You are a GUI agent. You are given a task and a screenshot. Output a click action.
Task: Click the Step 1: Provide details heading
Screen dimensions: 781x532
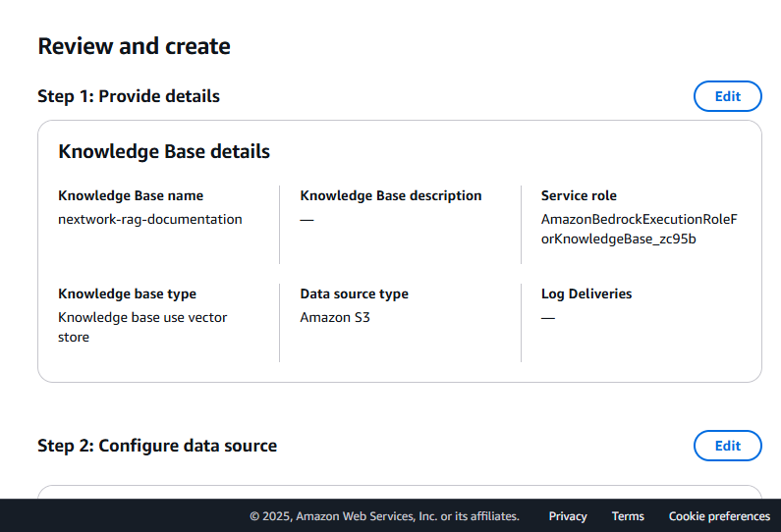(x=129, y=96)
